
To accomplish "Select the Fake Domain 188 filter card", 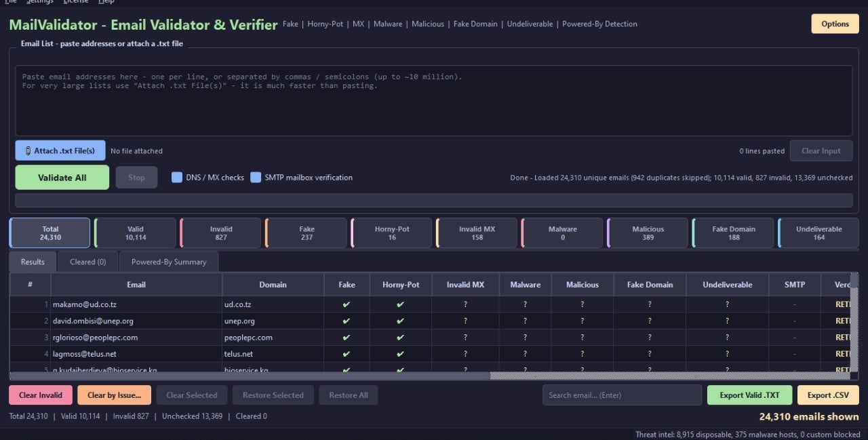I will pos(733,233).
